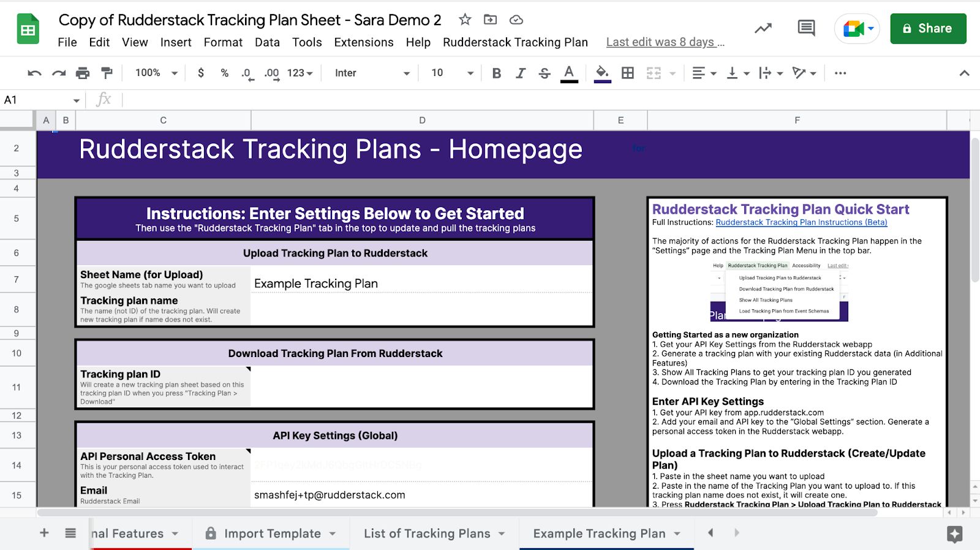Open the vertical align dropdown

point(737,73)
